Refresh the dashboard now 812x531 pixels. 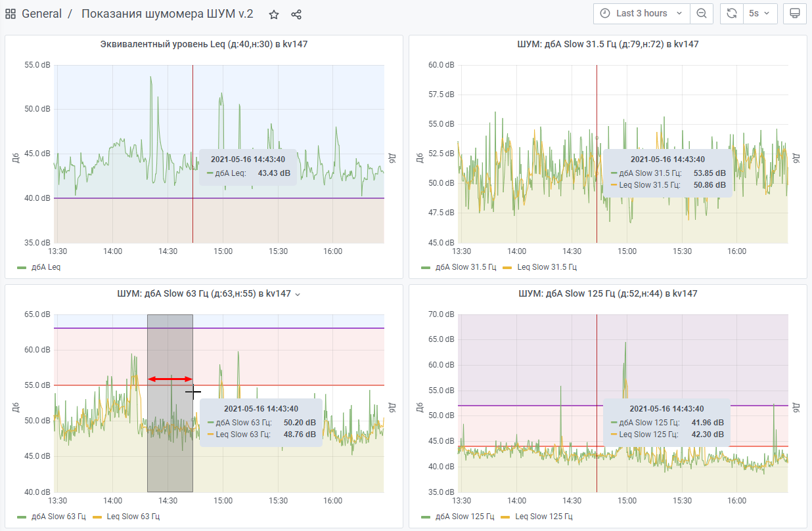tap(732, 13)
